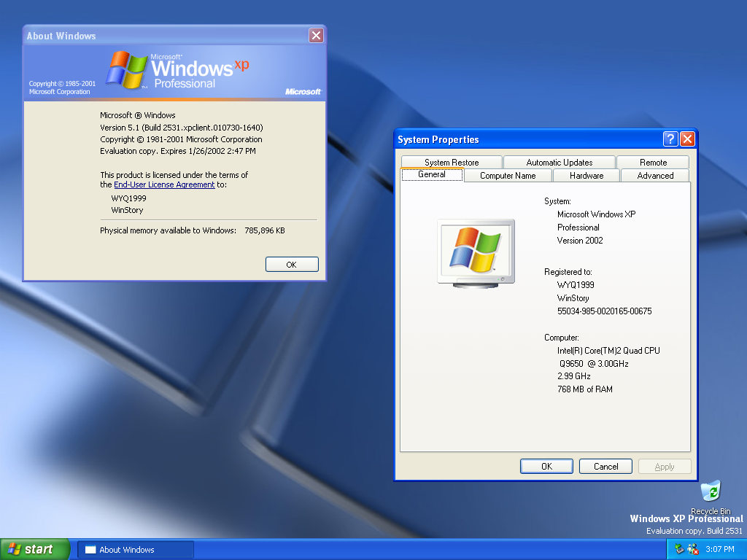The height and width of the screenshot is (560, 747).
Task: Click 'Q9650 @ 3.00GHz' text
Action: point(594,364)
